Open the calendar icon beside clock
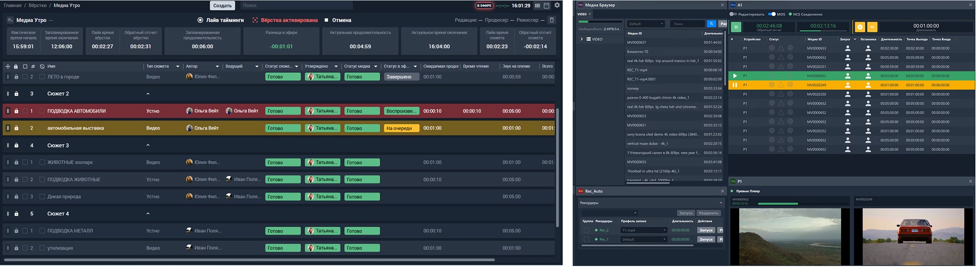The image size is (980, 267). pos(547,6)
